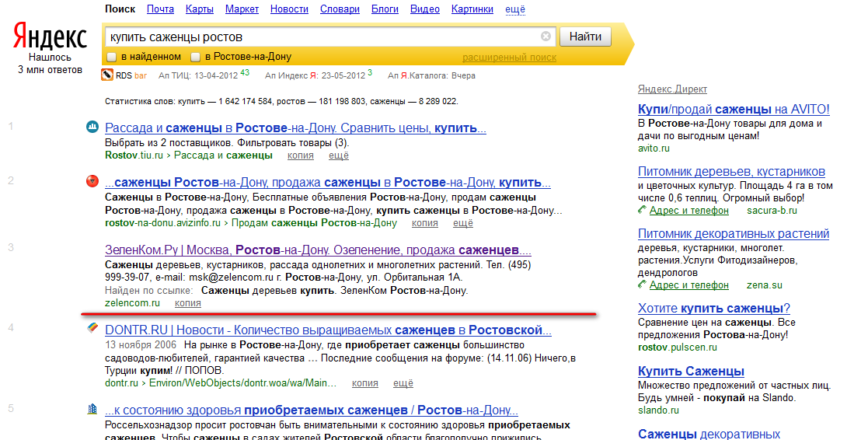Viewport: 868px width, 440px height.
Task: Click the rostov-na-donu.avizinfo.ru URL
Action: 162,223
